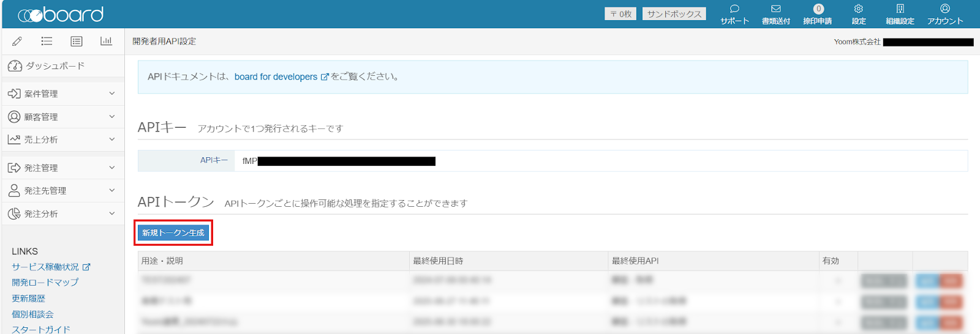Click the APIキー value field
Image resolution: width=980 pixels, height=334 pixels.
(x=601, y=161)
